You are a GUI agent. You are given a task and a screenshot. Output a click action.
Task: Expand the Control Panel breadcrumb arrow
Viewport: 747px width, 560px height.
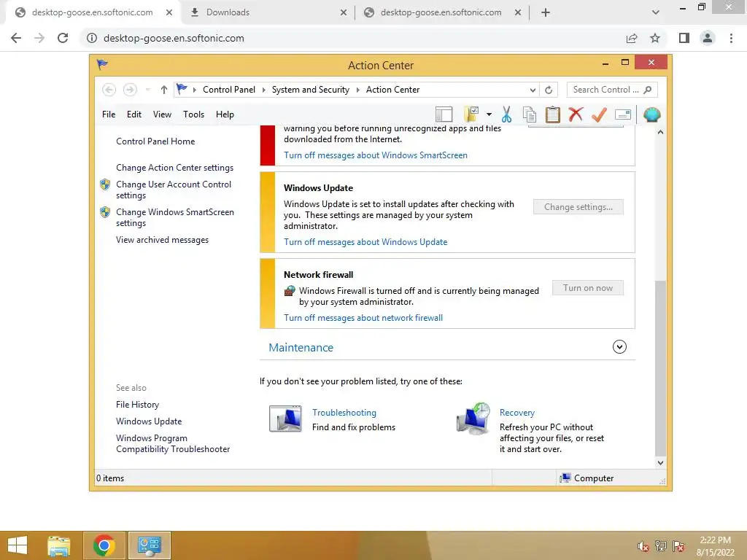click(263, 90)
